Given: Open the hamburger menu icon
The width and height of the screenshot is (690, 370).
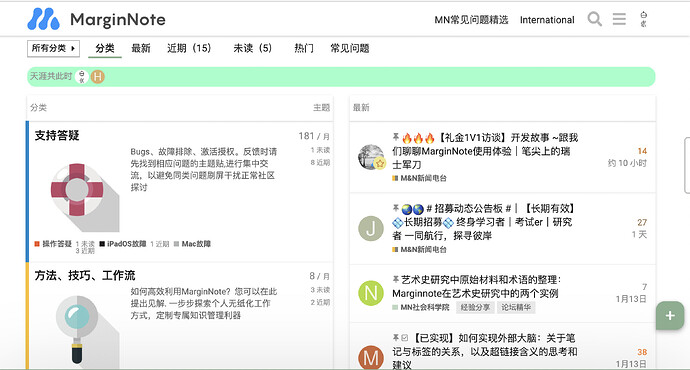Looking at the screenshot, I should coord(619,19).
